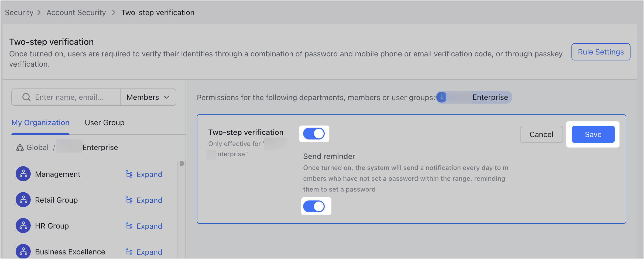Screen dimensions: 644x259
Task: Turn off the Send reminder toggle
Action: [x=316, y=206]
